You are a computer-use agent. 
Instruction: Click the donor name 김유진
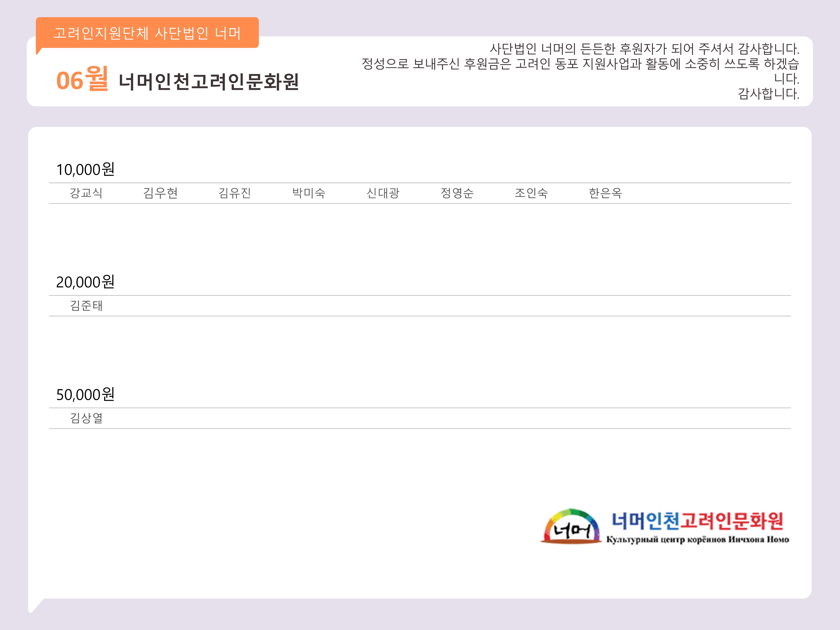pyautogui.click(x=235, y=193)
